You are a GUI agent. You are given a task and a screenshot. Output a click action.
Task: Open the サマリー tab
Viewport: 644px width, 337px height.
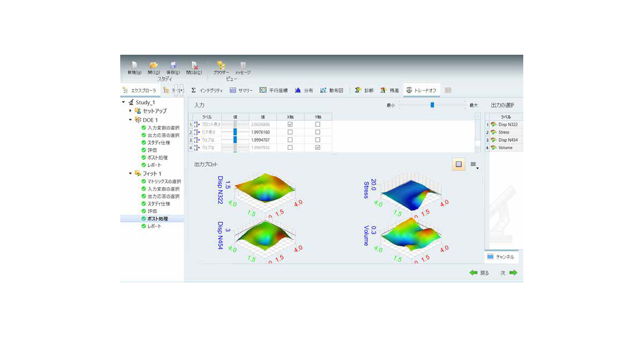pos(241,90)
